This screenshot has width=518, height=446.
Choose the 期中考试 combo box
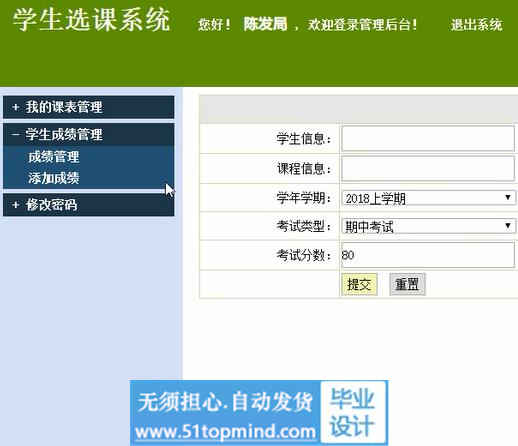click(428, 226)
